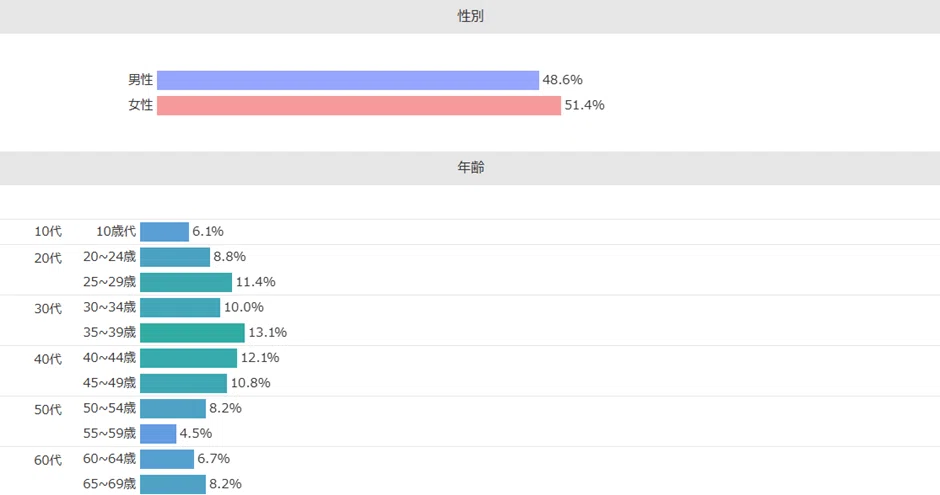The width and height of the screenshot is (940, 495).
Task: Click the 13.1% value label
Action: point(268,333)
